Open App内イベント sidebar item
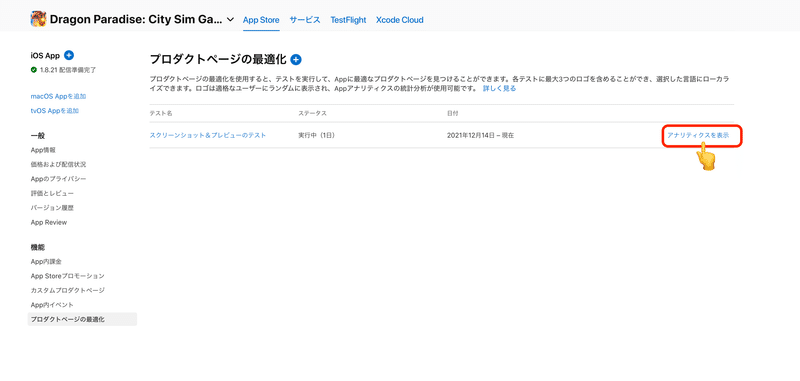Screen dimensions: 800x381 coord(52,304)
